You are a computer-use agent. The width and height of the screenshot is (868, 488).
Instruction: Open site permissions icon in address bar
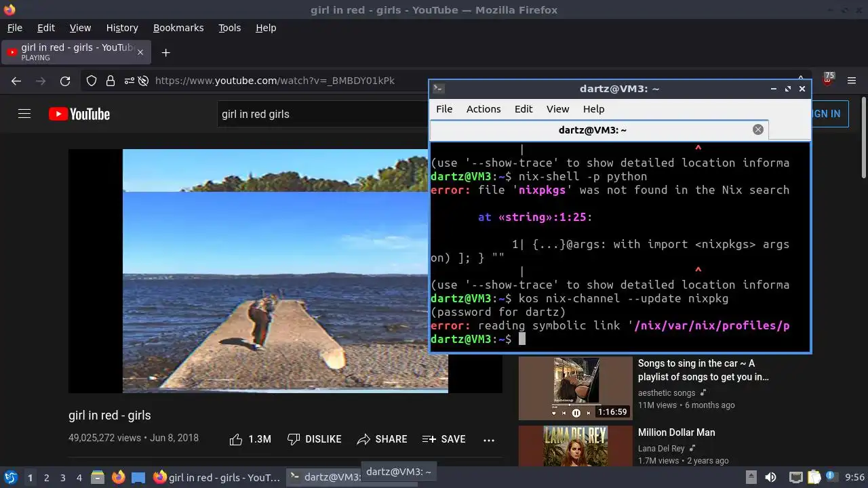pos(128,81)
